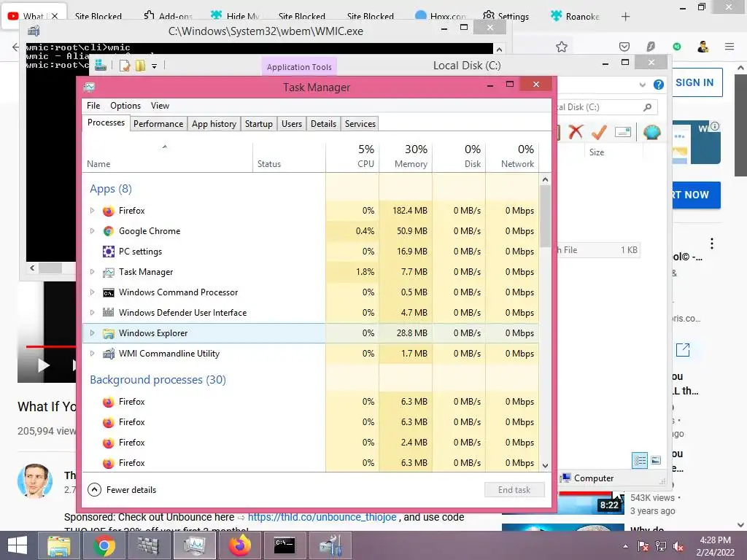Open the File menu in Task Manager
The height and width of the screenshot is (560, 747).
point(93,106)
